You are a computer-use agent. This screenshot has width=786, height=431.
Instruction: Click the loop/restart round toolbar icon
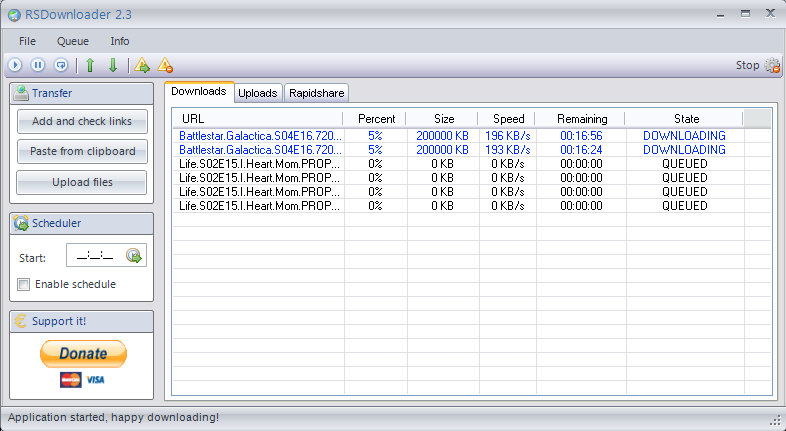pyautogui.click(x=61, y=65)
